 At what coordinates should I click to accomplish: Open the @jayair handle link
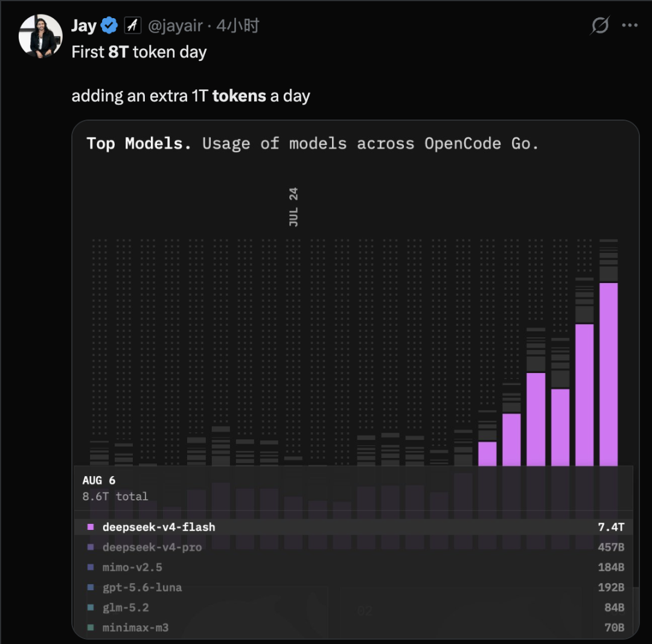(x=176, y=26)
